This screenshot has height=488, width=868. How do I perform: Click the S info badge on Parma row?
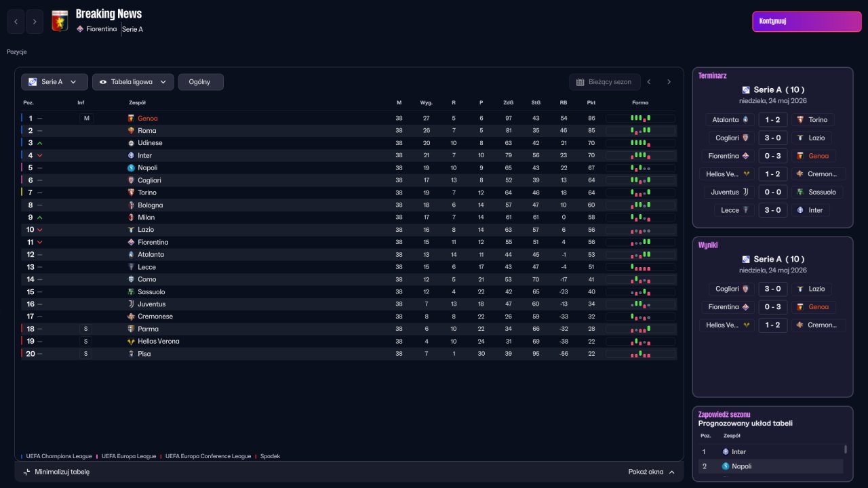86,329
